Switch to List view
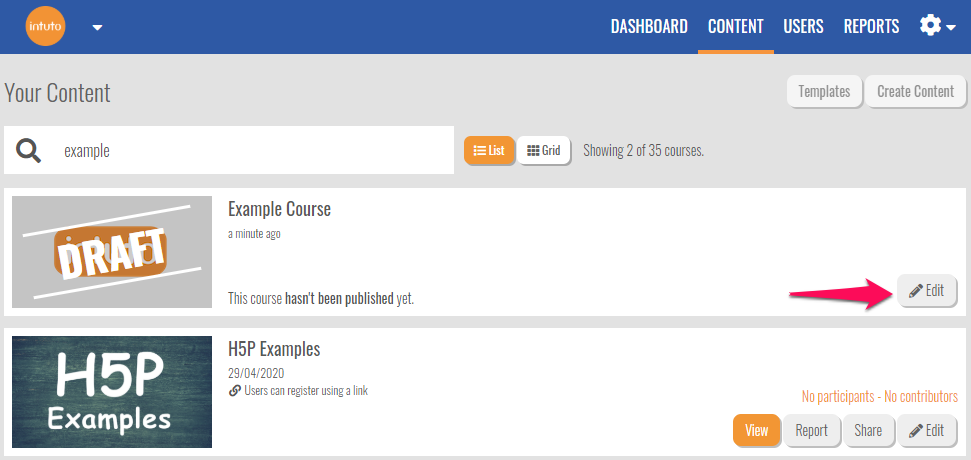The image size is (971, 460). coord(488,151)
